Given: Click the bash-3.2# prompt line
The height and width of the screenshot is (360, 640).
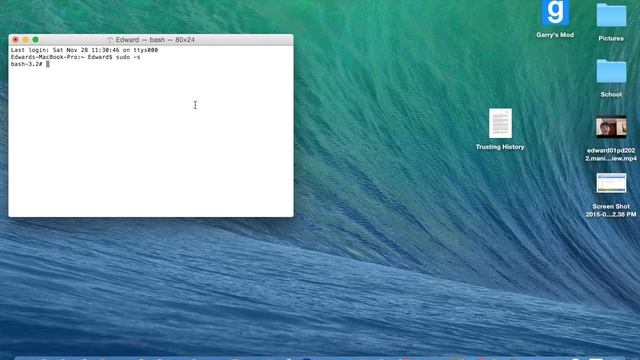Looking at the screenshot, I should point(30,64).
